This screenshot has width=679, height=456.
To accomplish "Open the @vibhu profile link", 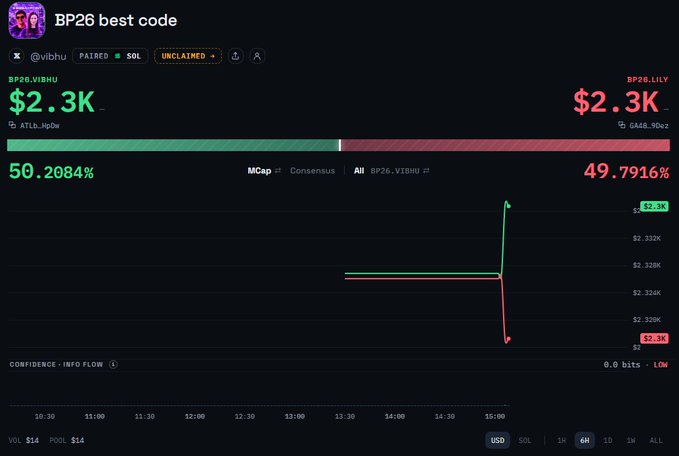I will point(48,56).
